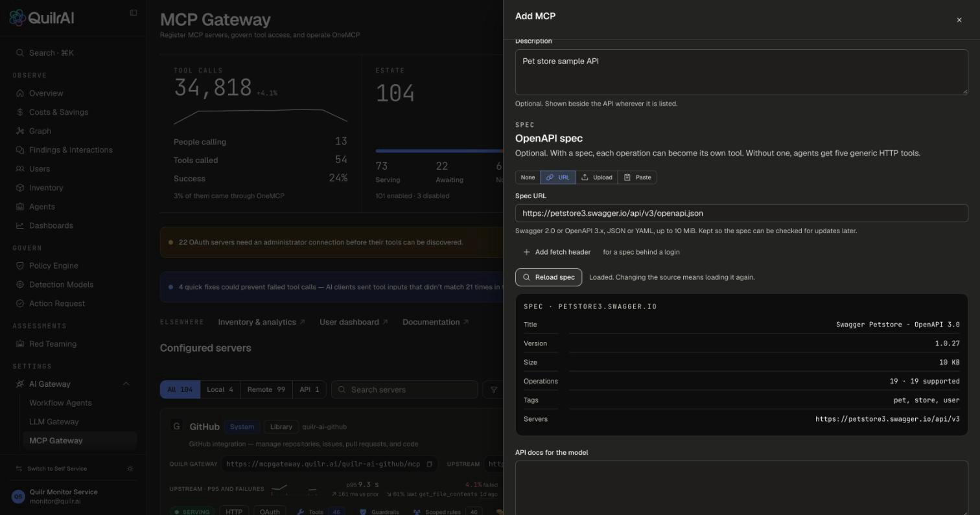Image resolution: width=980 pixels, height=515 pixels.
Task: Close the Add MCP panel
Action: point(959,20)
